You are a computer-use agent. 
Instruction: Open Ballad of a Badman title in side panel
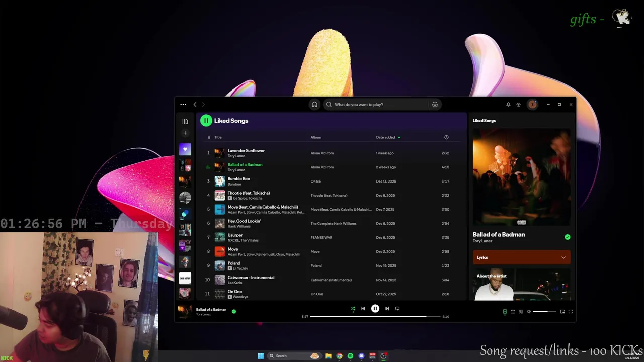(x=499, y=234)
